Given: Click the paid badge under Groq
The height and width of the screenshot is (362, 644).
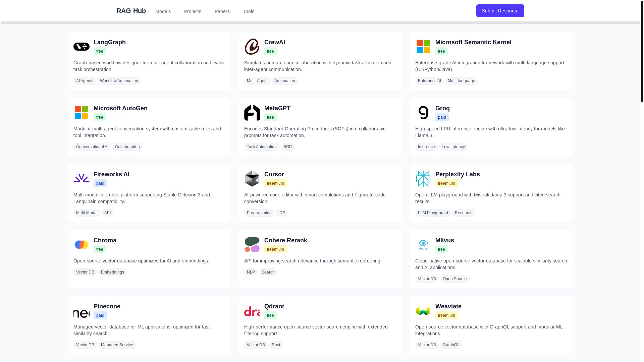Looking at the screenshot, I should [442, 117].
